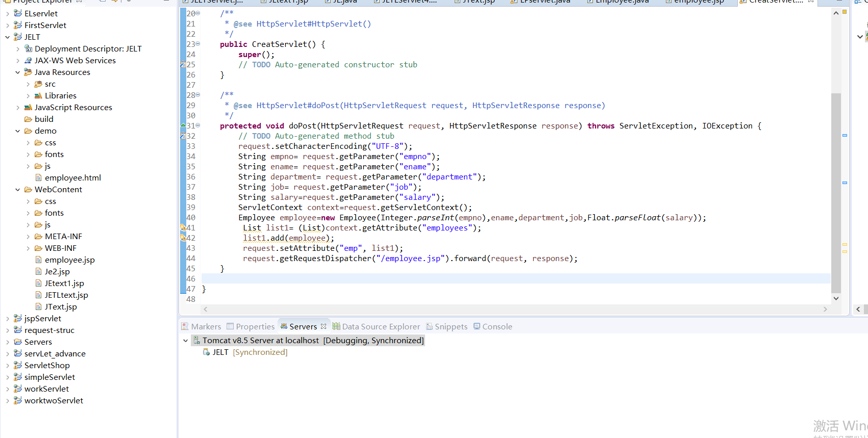Click the word "throws" in doPost signature
Image resolution: width=868 pixels, height=438 pixels.
601,126
